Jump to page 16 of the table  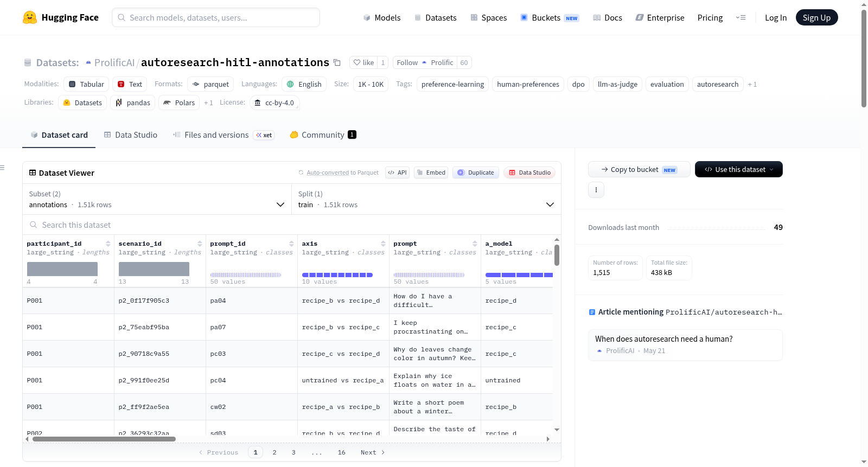[341, 452]
